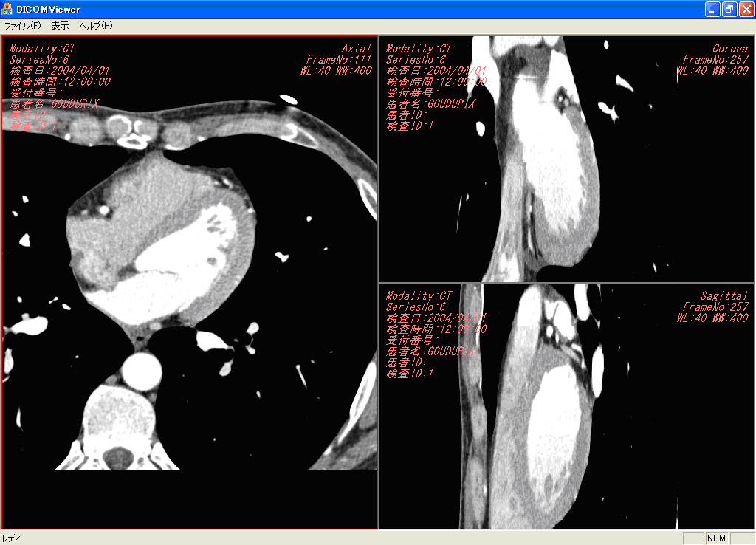Click 'FrameNo:257' in the Corona view

[715, 60]
